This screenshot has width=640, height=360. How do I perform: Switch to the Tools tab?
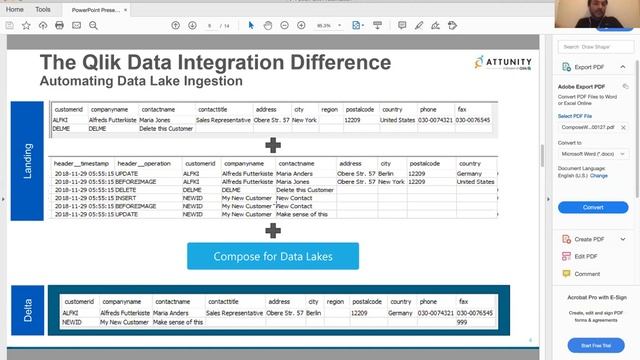point(43,9)
